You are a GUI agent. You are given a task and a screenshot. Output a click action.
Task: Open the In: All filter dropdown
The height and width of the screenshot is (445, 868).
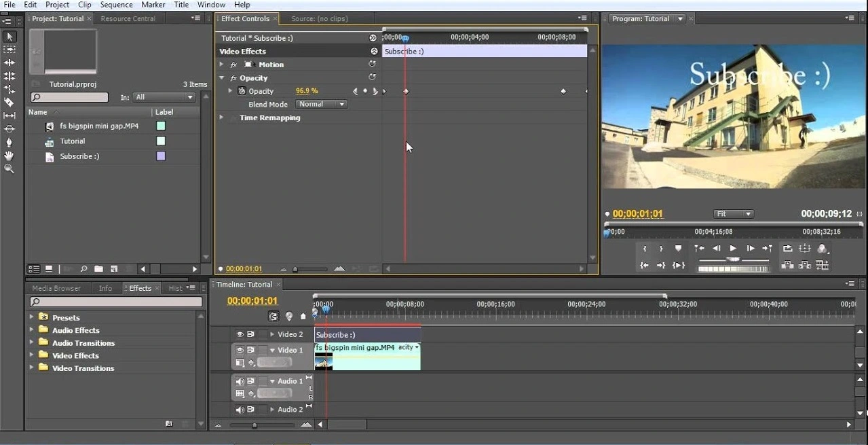[x=164, y=97]
